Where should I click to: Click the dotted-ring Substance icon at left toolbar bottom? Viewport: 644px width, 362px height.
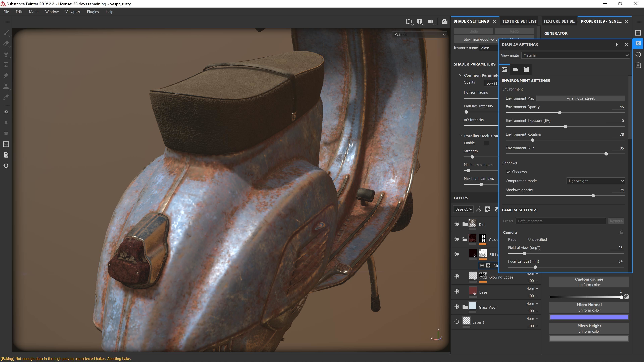(x=6, y=166)
